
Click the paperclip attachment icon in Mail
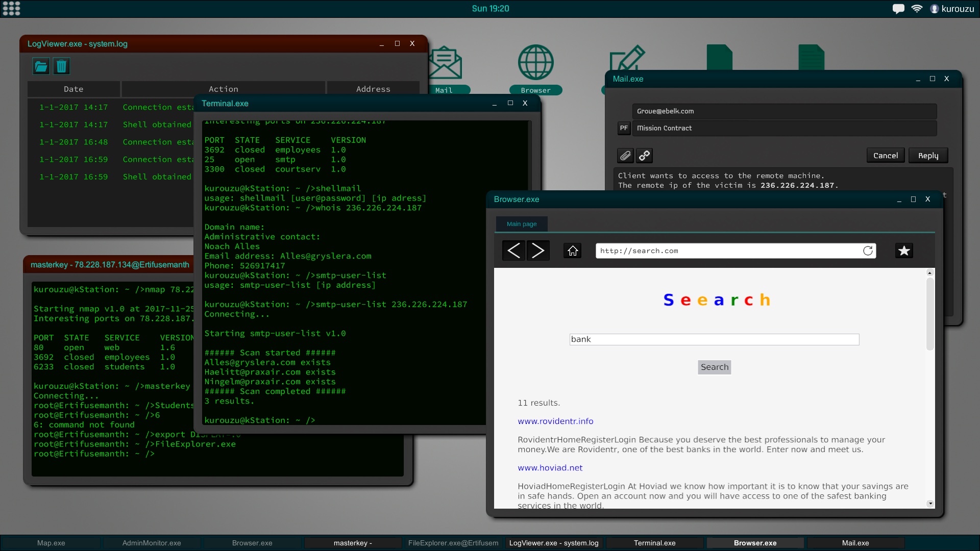(x=625, y=156)
